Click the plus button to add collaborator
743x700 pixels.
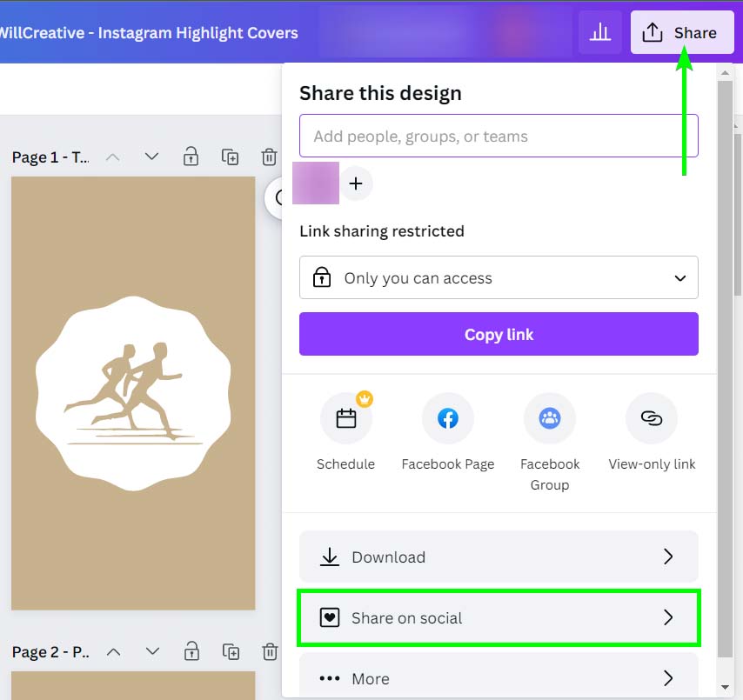[355, 184]
